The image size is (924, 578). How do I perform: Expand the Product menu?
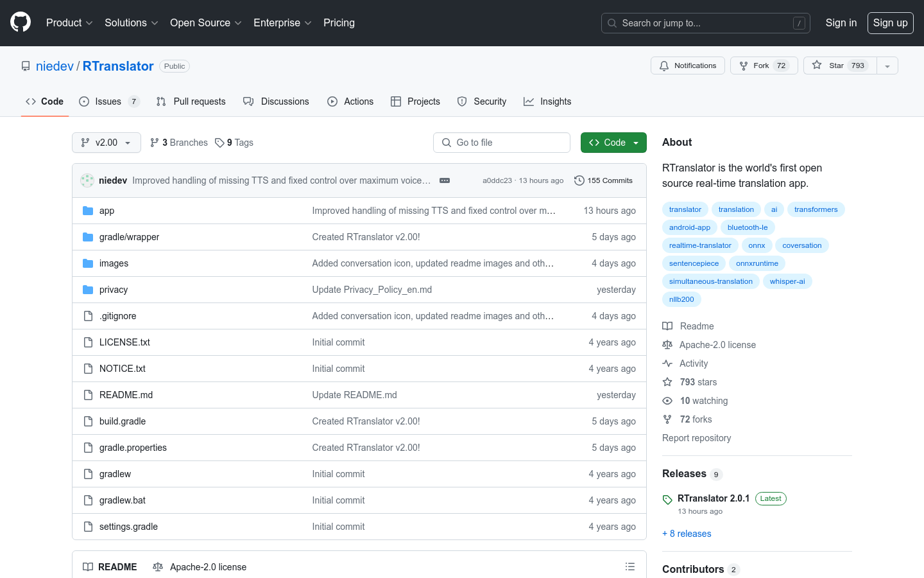(x=69, y=22)
